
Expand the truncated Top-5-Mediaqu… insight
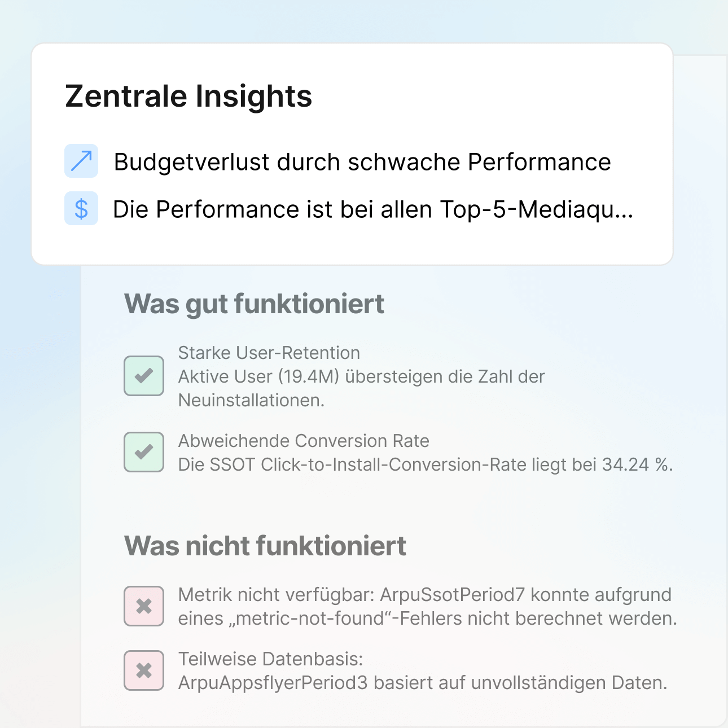[372, 209]
